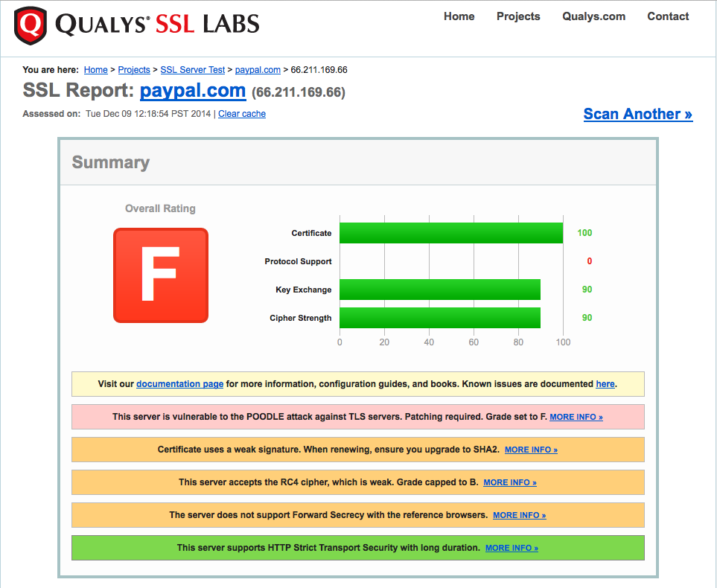Open the Qualys.com navigation menu item
The height and width of the screenshot is (588, 717).
(x=593, y=16)
